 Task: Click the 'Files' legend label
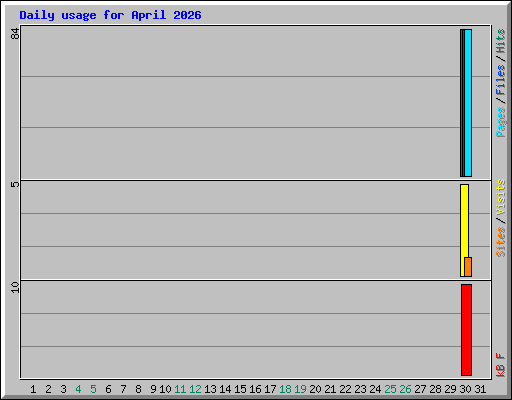point(500,80)
